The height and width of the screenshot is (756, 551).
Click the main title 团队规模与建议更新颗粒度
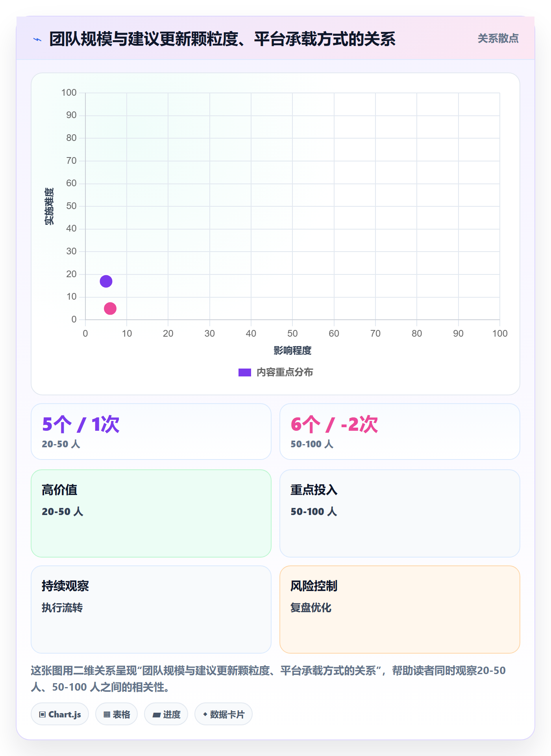click(x=222, y=39)
